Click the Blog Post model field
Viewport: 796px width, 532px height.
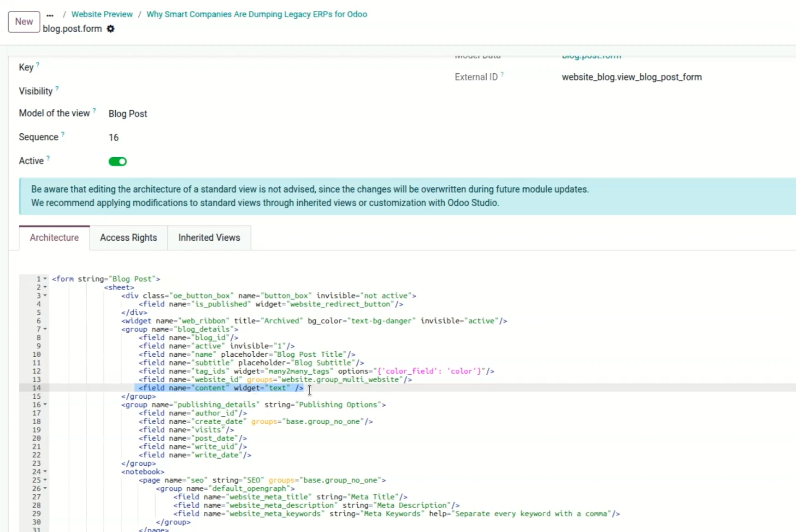pos(128,114)
